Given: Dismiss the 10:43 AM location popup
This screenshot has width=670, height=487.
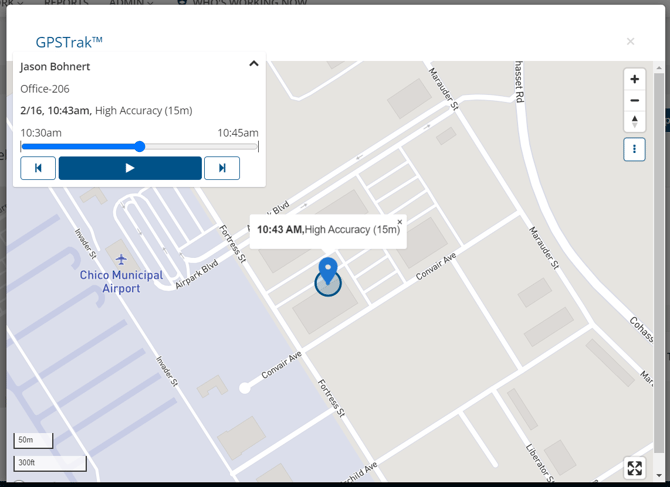Looking at the screenshot, I should pos(400,222).
